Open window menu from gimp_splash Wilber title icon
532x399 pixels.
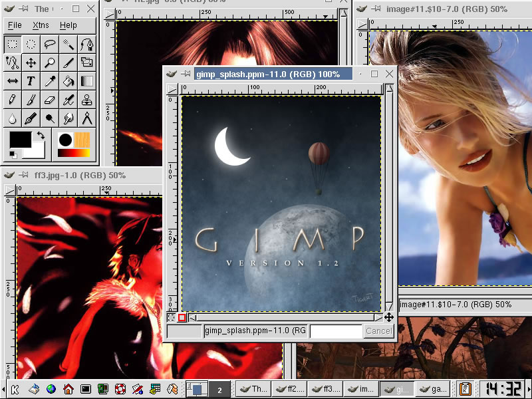coord(172,74)
